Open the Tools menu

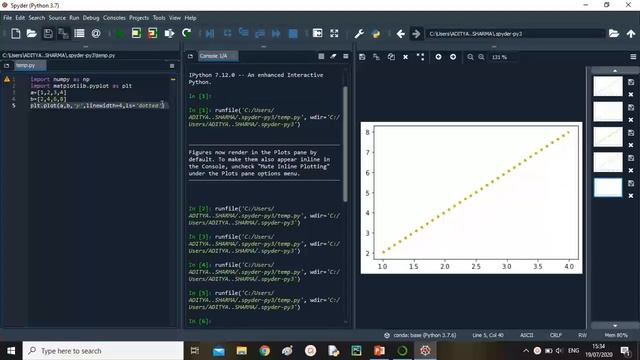tap(159, 18)
